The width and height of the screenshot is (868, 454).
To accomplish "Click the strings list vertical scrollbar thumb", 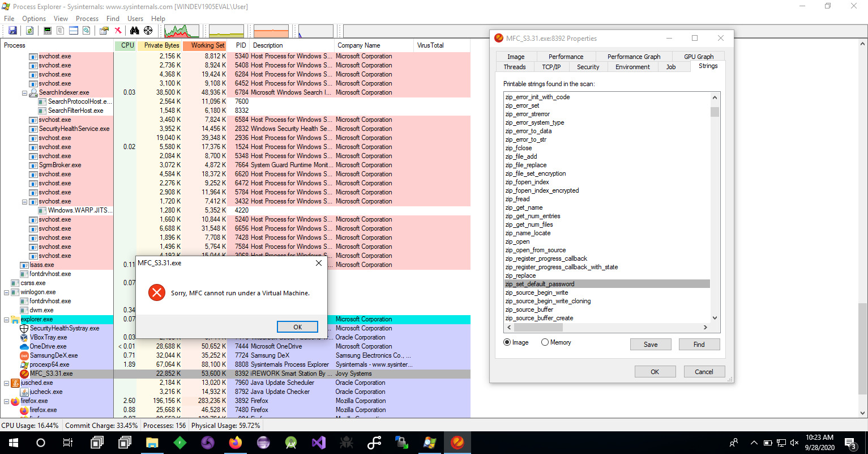I will click(715, 112).
